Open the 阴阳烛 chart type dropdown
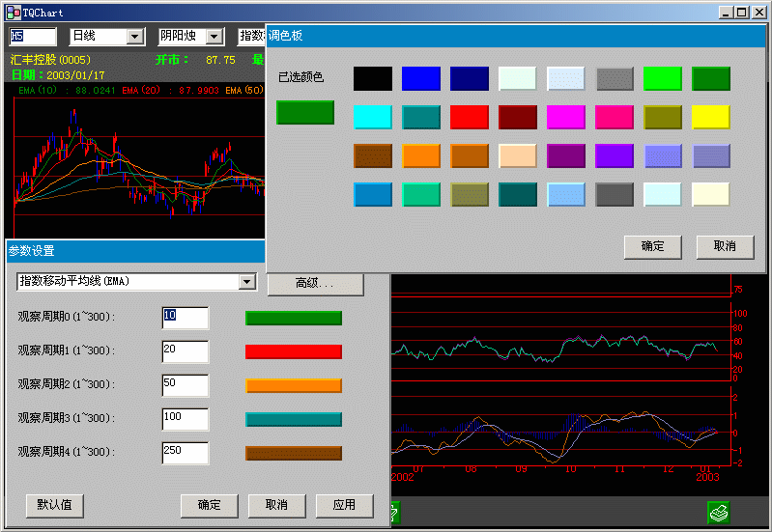The width and height of the screenshot is (772, 532). 214,37
